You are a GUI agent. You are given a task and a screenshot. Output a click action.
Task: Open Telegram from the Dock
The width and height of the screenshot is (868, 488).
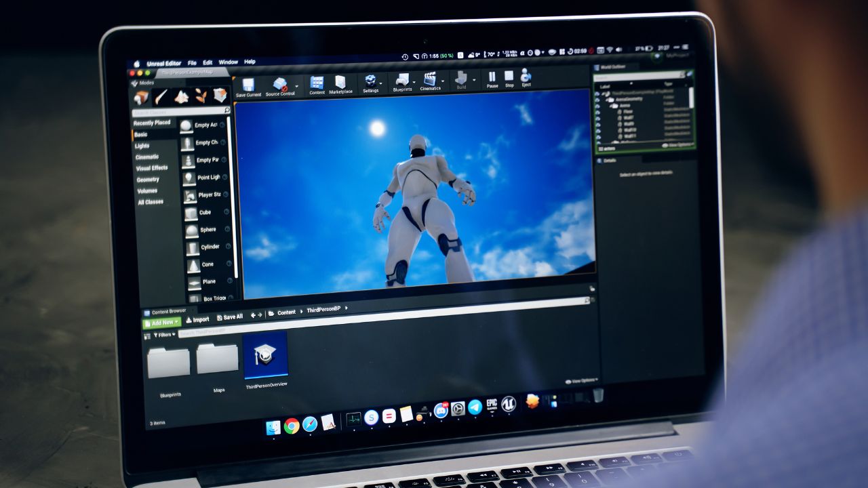(475, 407)
